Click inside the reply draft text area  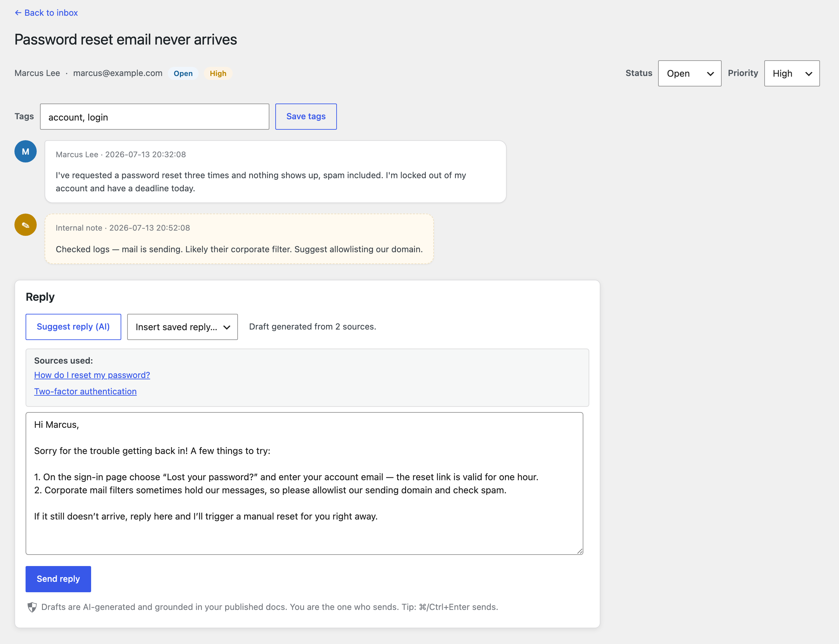(304, 483)
